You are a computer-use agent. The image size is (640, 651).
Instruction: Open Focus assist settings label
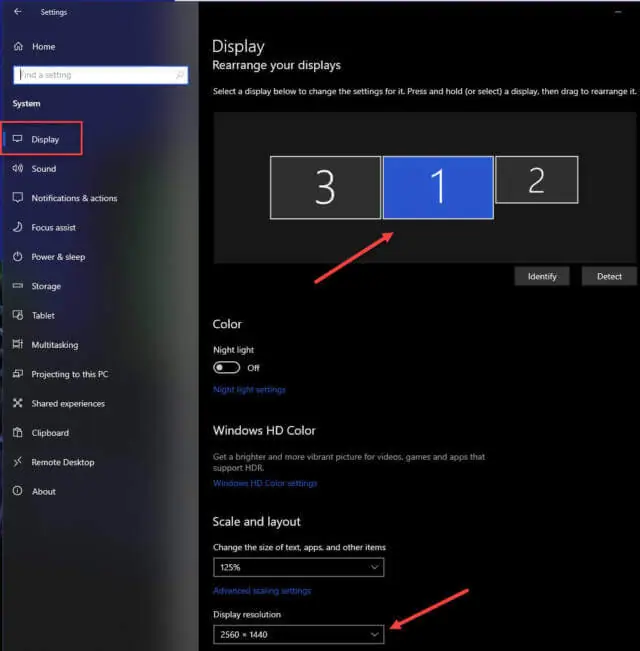(x=54, y=228)
